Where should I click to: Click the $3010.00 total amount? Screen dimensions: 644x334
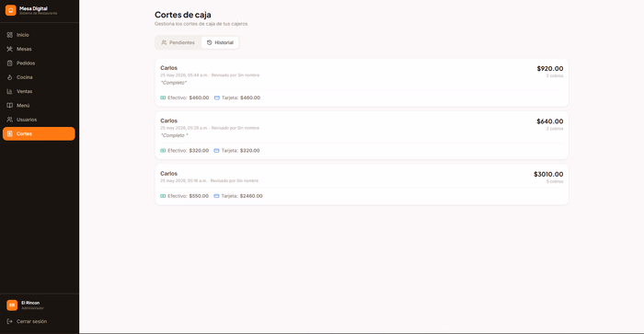pyautogui.click(x=548, y=174)
